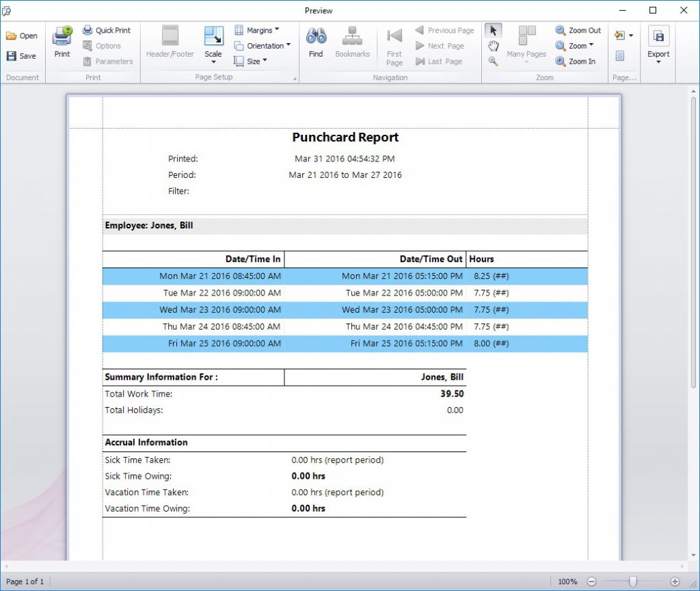Save the document with the Save icon
The height and width of the screenshot is (591, 700).
[x=12, y=56]
